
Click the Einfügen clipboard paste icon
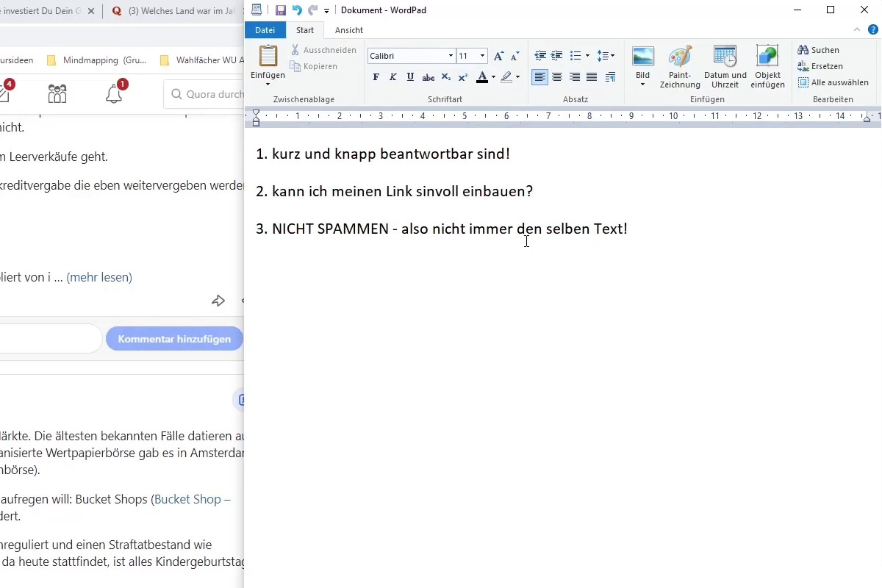[268, 57]
